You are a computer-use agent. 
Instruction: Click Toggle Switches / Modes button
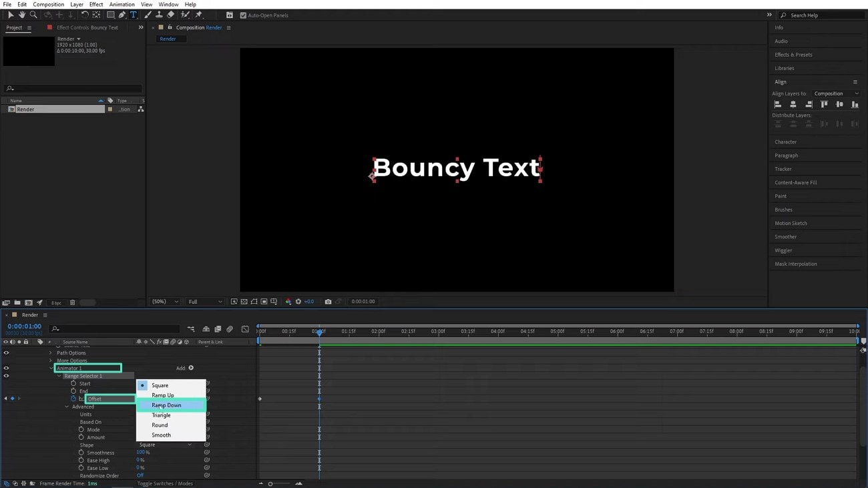click(165, 483)
